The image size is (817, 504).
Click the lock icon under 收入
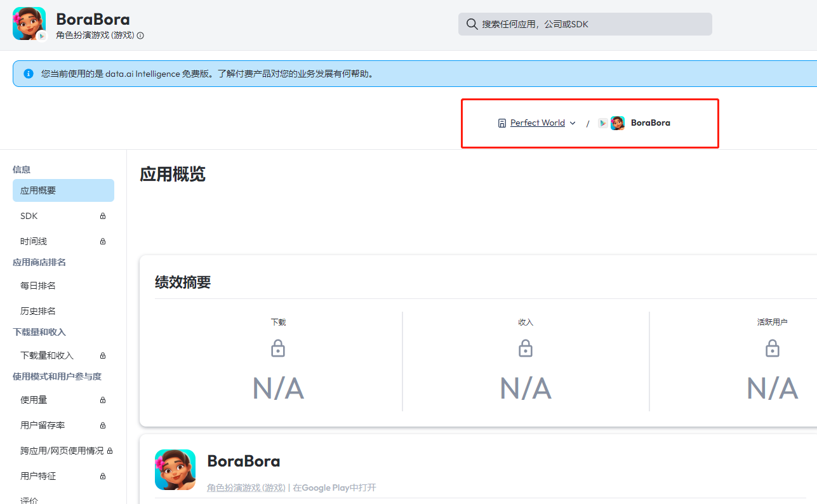(526, 348)
